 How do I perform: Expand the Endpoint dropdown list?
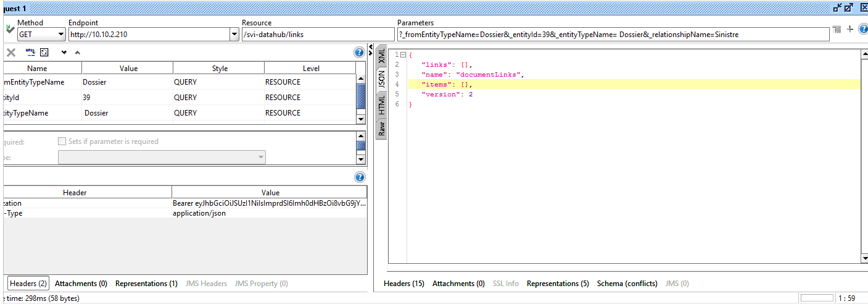(x=234, y=35)
